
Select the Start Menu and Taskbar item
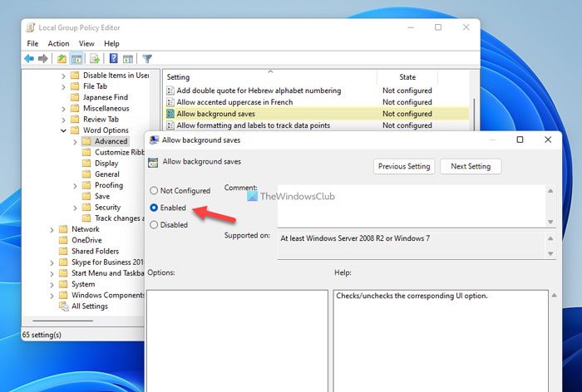(107, 273)
